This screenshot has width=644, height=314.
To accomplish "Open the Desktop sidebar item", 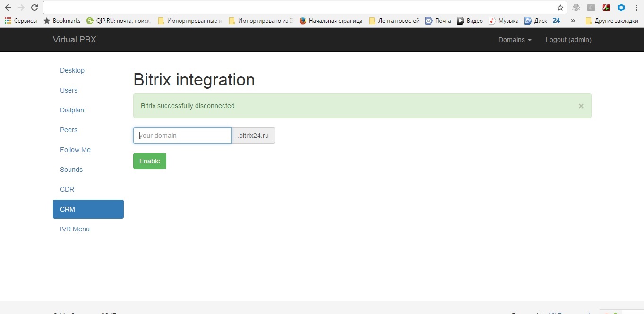I will [x=88, y=70].
